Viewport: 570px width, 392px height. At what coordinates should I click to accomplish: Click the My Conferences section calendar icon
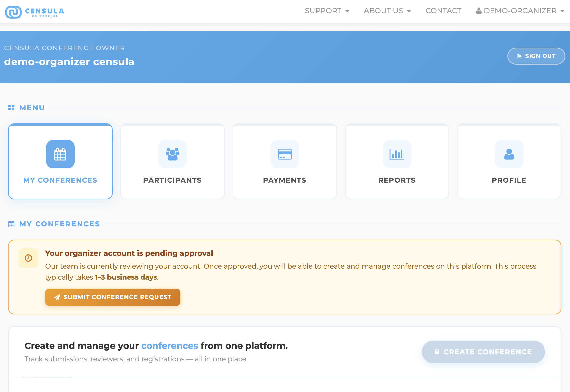(x=11, y=224)
